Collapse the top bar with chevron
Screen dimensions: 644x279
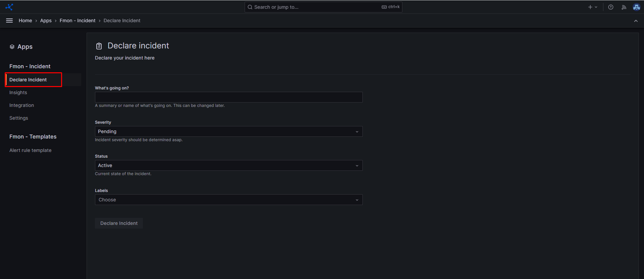point(636,21)
